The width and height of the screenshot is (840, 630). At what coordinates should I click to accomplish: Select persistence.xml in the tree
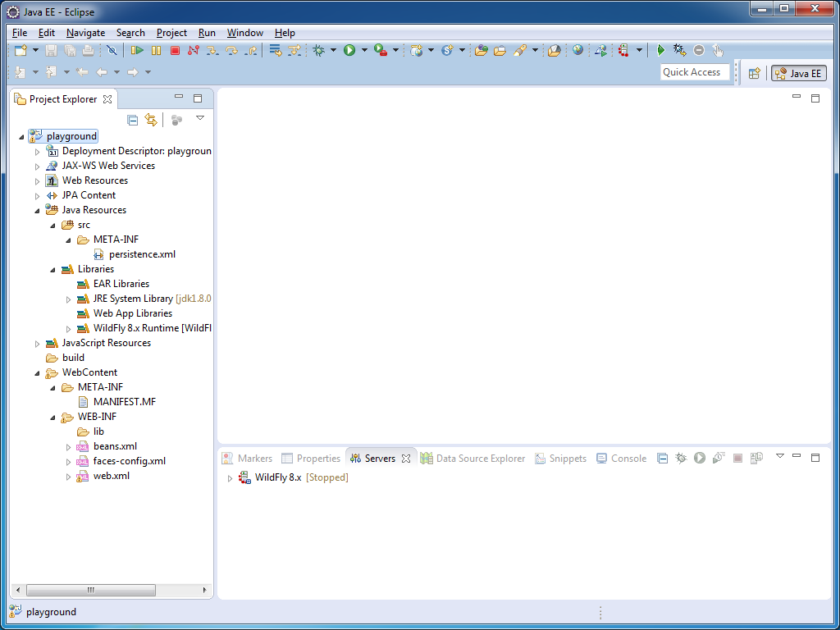(142, 254)
